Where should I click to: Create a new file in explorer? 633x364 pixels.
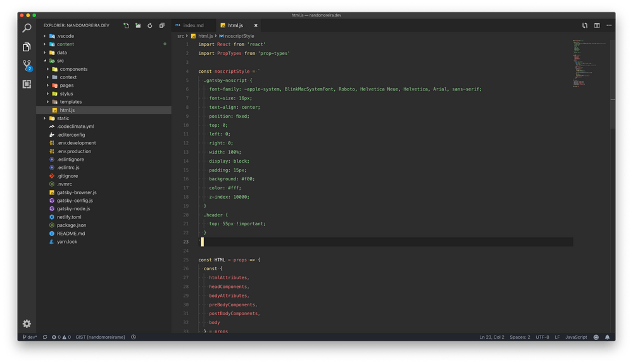pyautogui.click(x=127, y=25)
